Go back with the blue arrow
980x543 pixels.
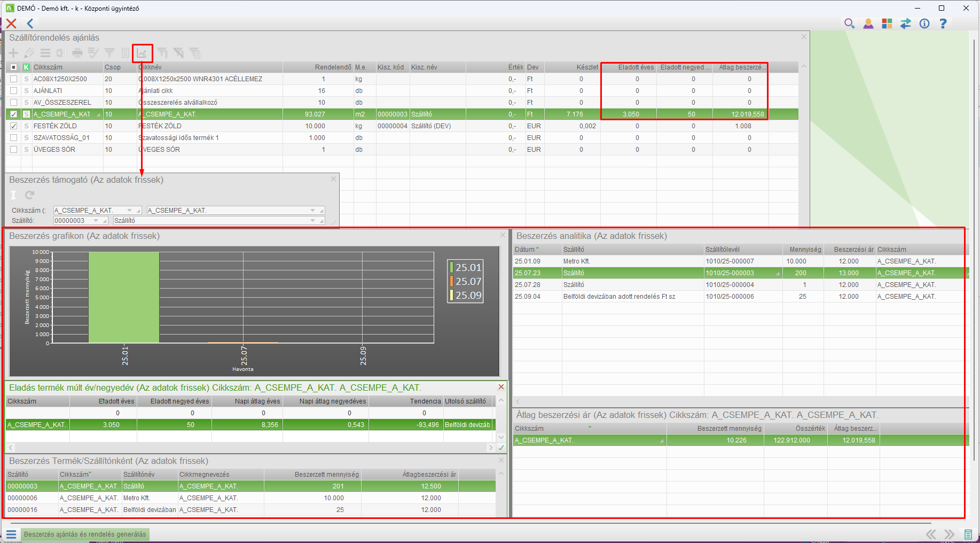pyautogui.click(x=30, y=24)
